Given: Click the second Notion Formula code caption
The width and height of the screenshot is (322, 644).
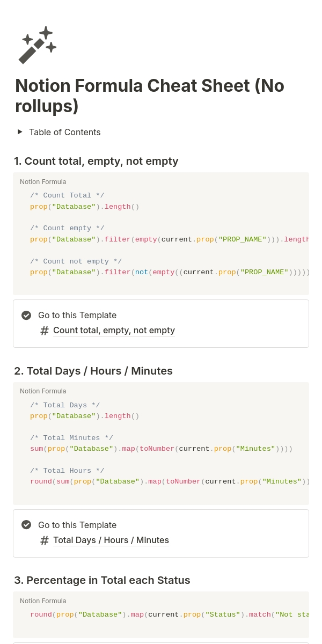Looking at the screenshot, I should point(43,391).
